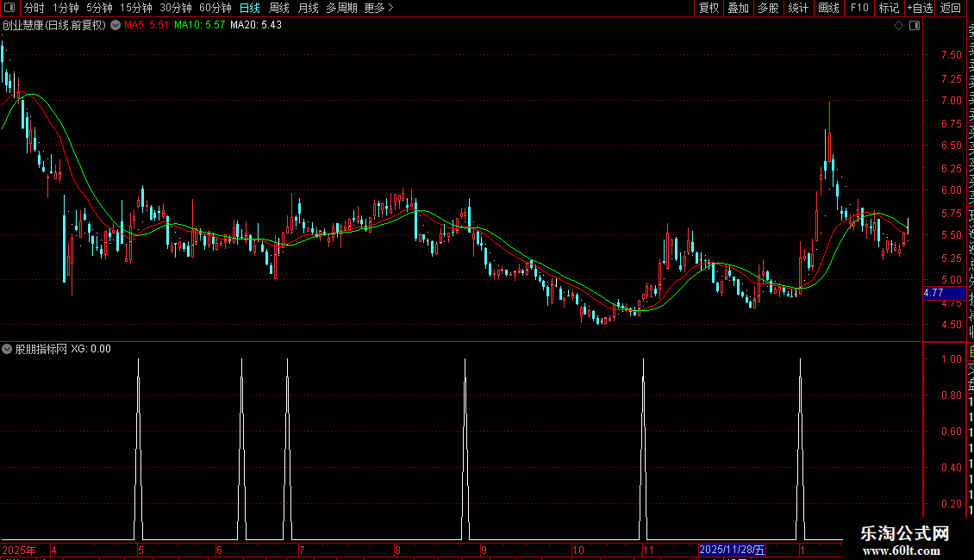Open 多股 multi-stock view
The image size is (974, 560).
(x=768, y=8)
